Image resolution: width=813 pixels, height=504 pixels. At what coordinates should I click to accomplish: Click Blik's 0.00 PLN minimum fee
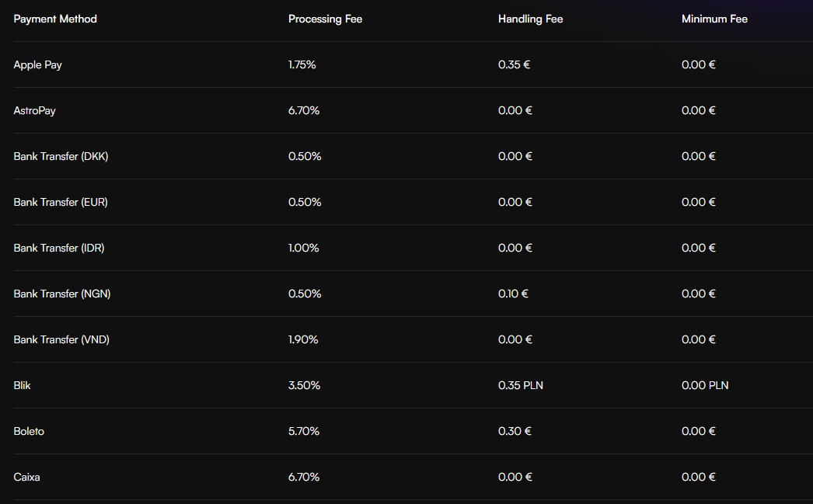tap(705, 385)
